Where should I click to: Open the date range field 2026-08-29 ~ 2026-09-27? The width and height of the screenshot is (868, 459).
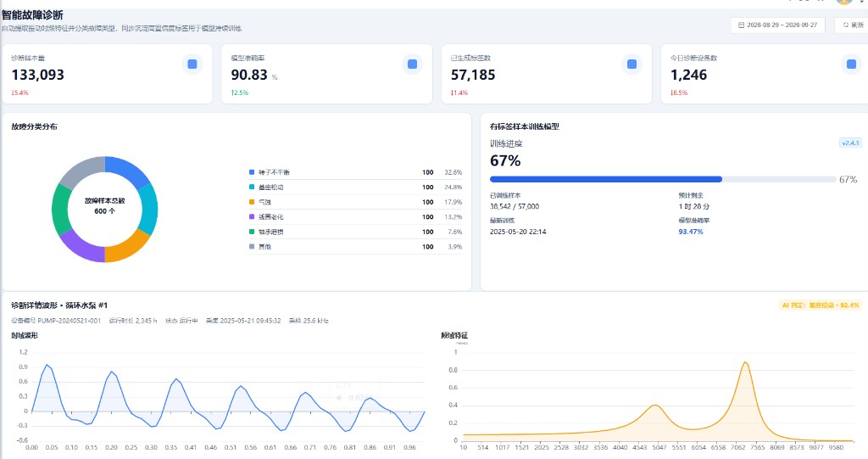pos(778,25)
